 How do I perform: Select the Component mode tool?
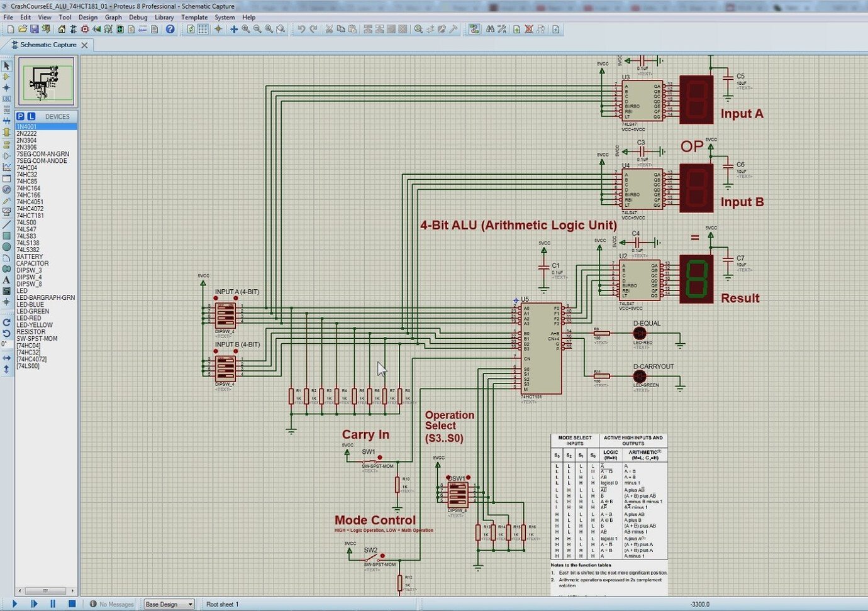[7, 76]
